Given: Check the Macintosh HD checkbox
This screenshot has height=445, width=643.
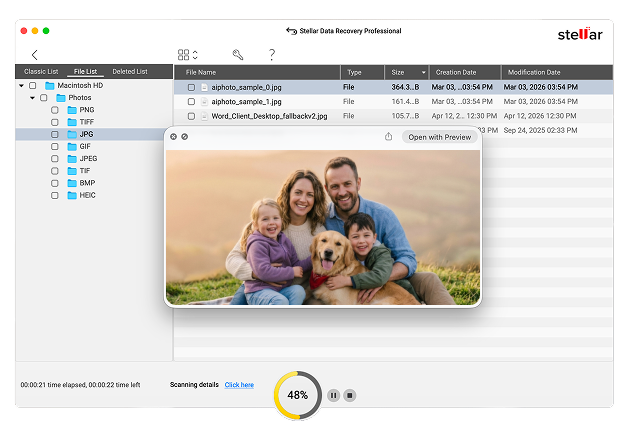Looking at the screenshot, I should [32, 86].
